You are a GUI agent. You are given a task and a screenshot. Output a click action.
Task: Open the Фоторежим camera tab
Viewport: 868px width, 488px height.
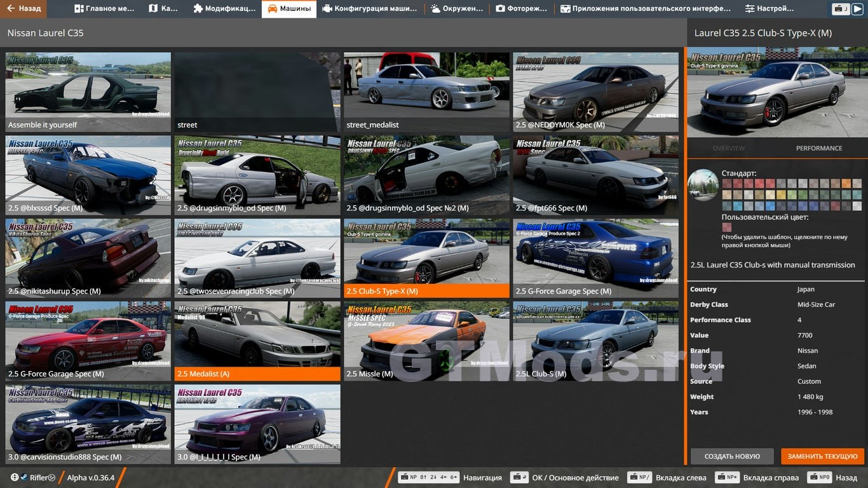tap(521, 9)
